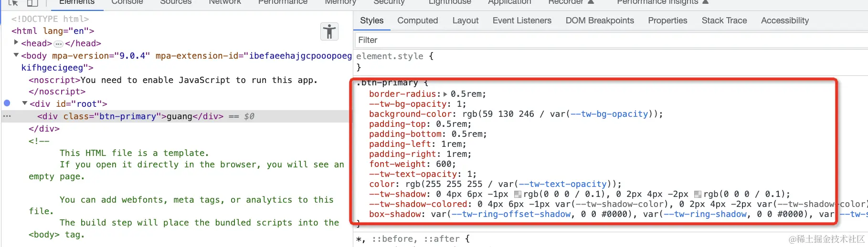
Task: Click the "This HTML file is a template" comment
Action: coord(134,153)
